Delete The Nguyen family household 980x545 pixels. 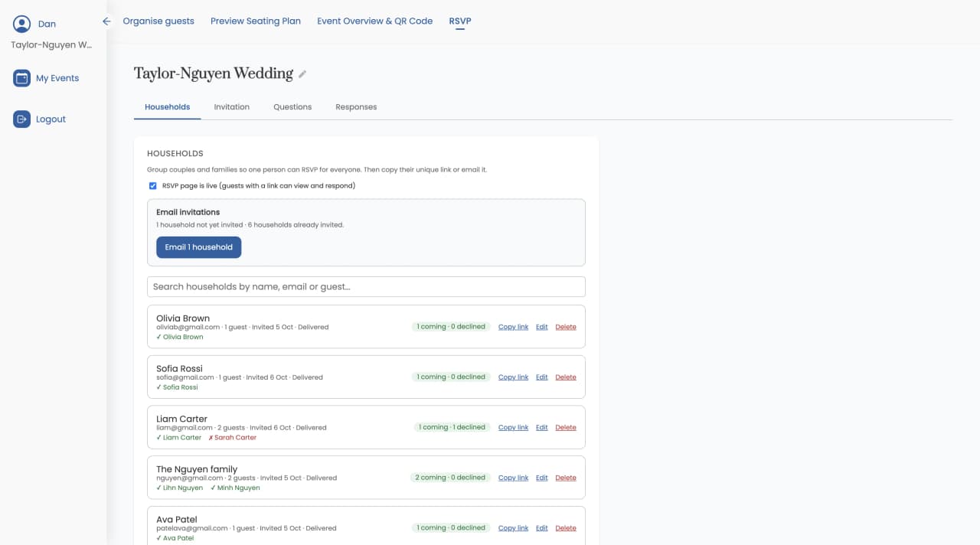[x=566, y=478]
